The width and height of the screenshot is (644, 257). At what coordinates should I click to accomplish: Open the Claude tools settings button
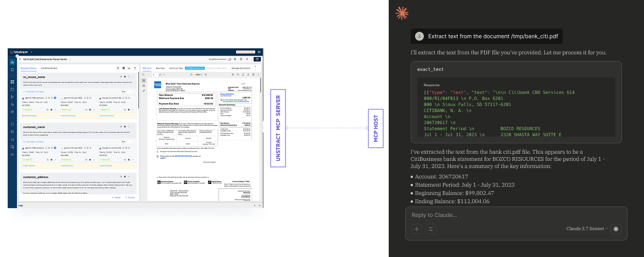[431, 229]
